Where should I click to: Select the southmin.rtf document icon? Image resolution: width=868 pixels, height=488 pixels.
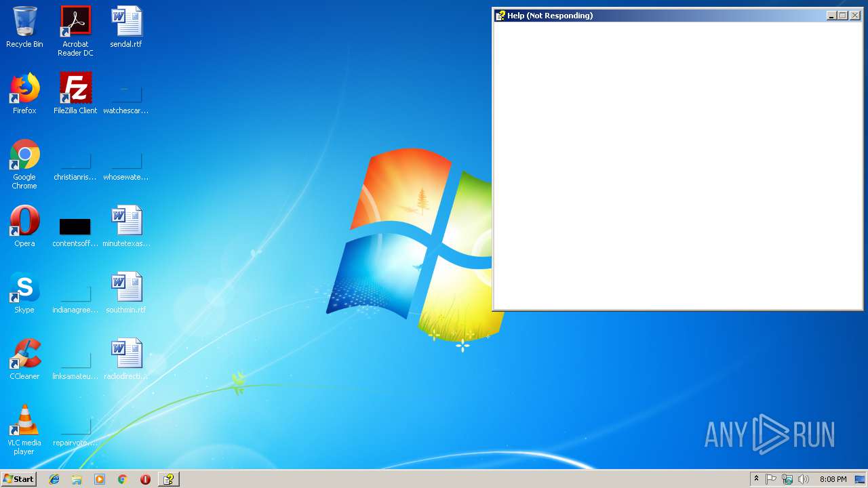pos(126,293)
